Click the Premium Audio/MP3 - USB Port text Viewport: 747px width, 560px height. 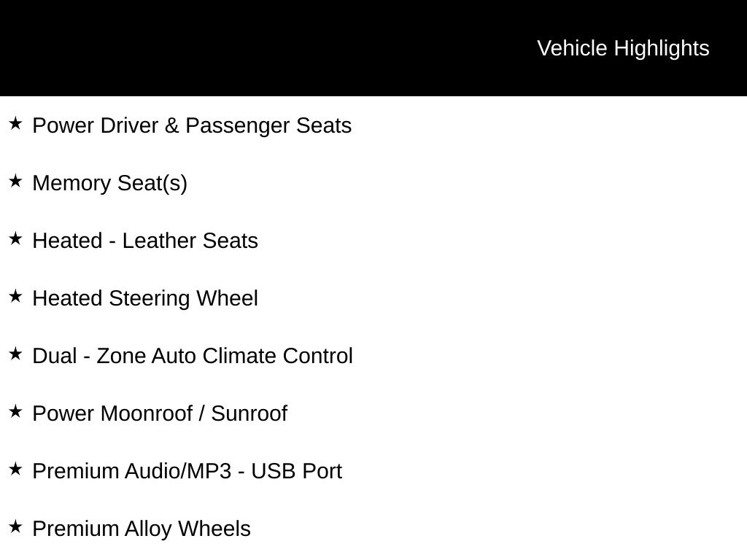coord(187,472)
